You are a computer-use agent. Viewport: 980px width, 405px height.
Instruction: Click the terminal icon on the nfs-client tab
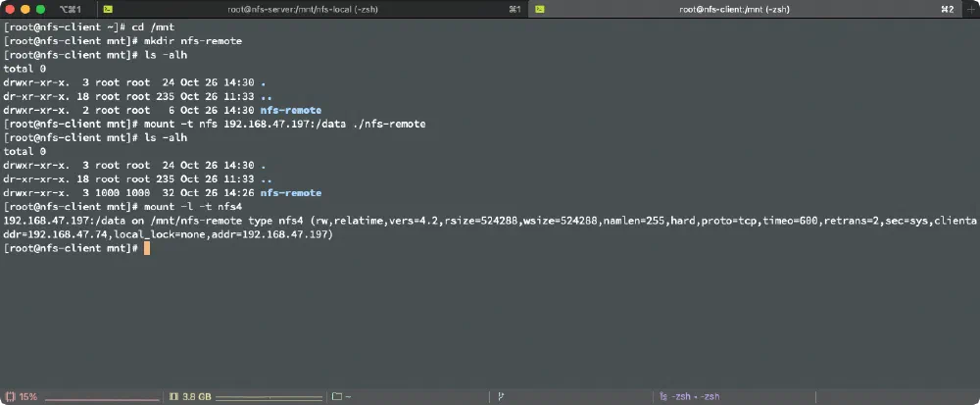tap(539, 10)
